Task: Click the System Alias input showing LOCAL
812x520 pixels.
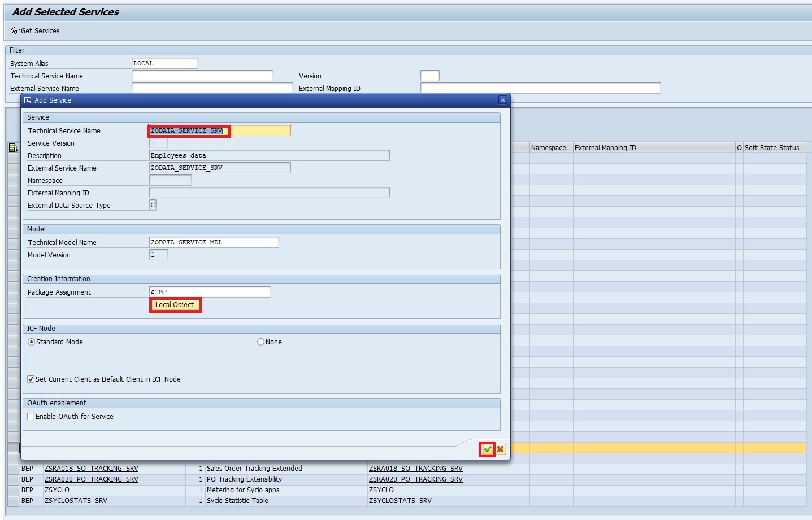Action: (x=164, y=63)
